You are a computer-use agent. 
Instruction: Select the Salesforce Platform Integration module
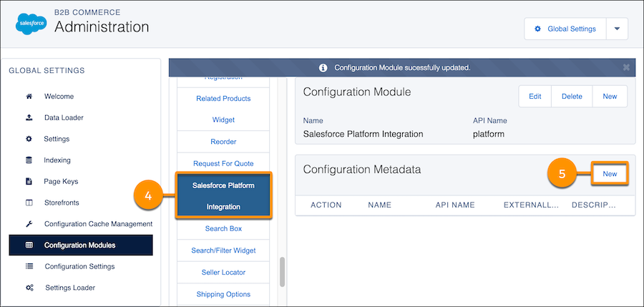[x=223, y=196]
